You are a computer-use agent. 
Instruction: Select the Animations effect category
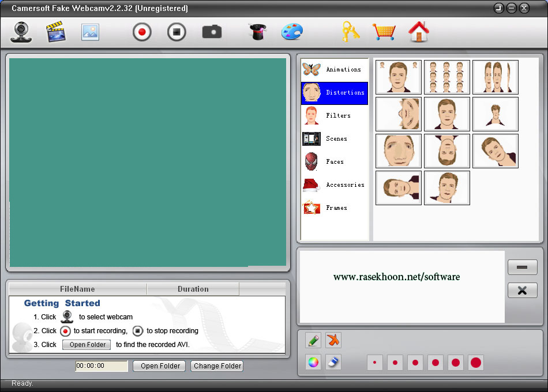point(335,70)
